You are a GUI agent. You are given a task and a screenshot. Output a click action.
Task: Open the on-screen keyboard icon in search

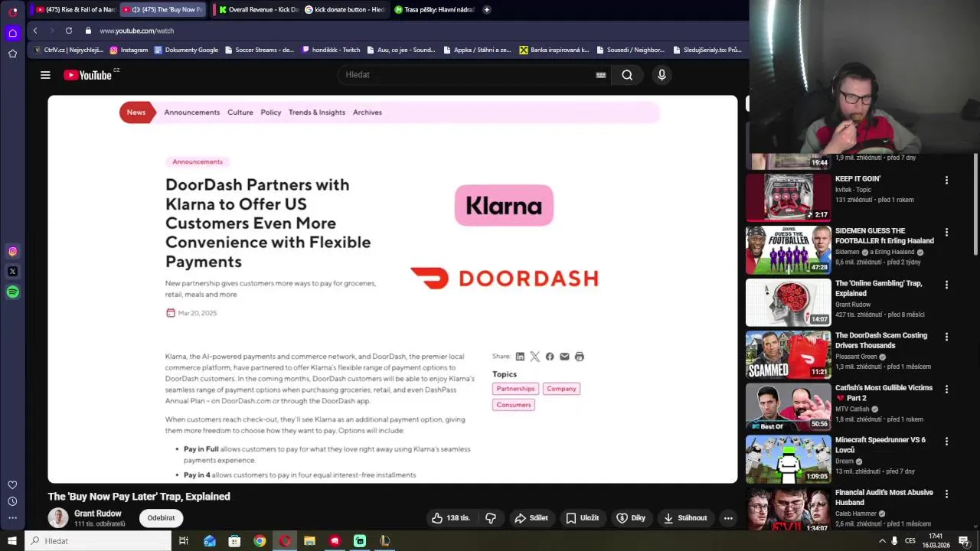tap(601, 75)
